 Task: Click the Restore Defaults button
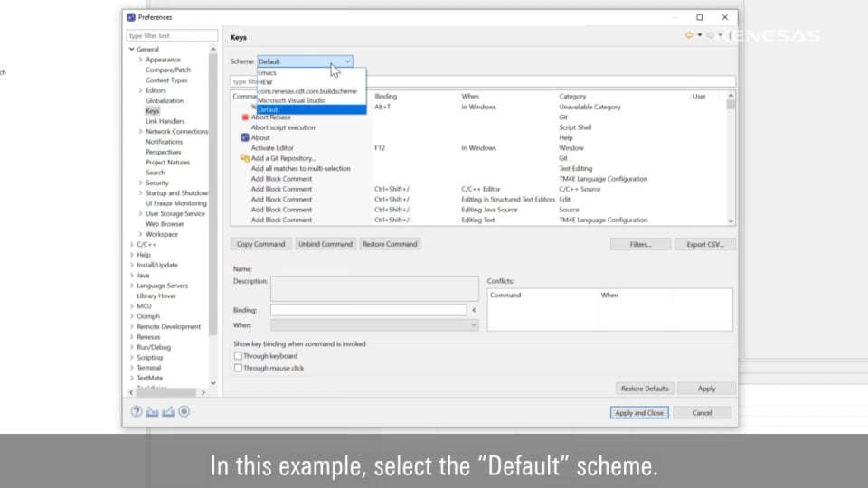point(644,389)
